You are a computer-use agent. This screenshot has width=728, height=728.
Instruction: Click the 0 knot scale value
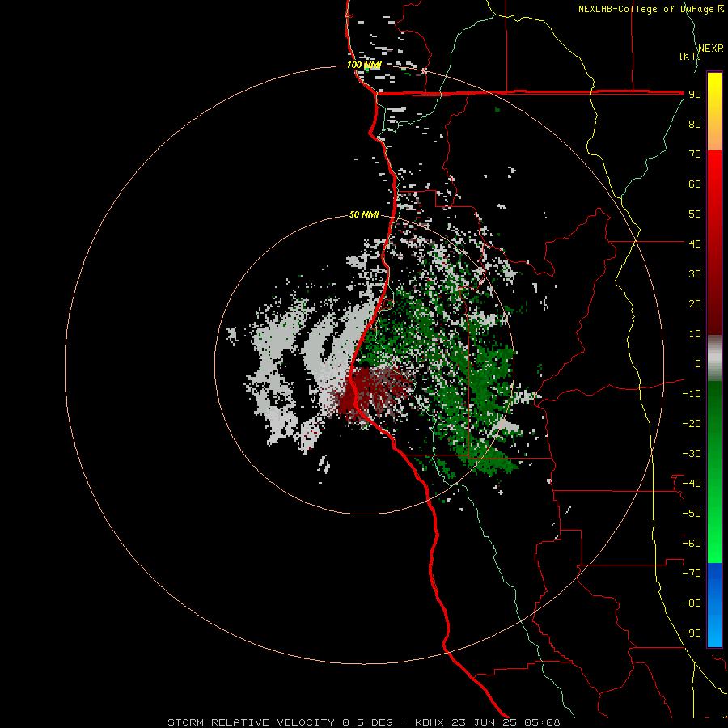[698, 364]
